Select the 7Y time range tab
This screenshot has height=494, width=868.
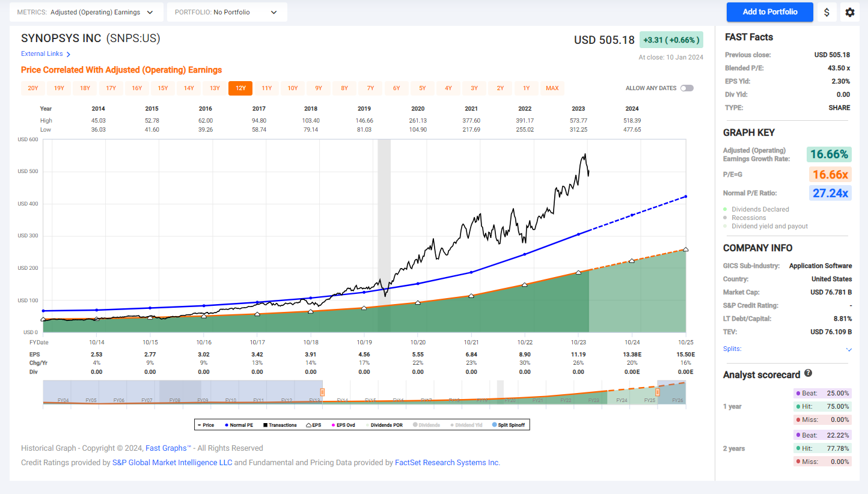click(371, 88)
